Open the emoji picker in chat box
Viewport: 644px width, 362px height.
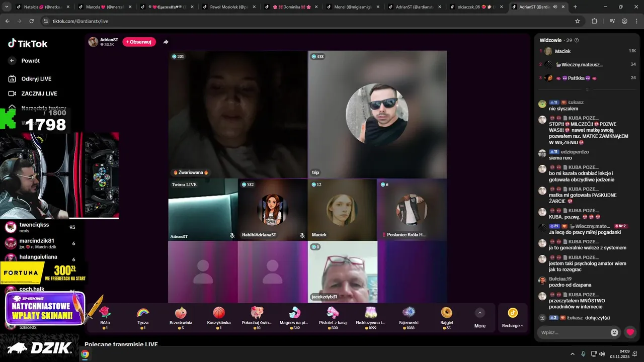[614, 332]
